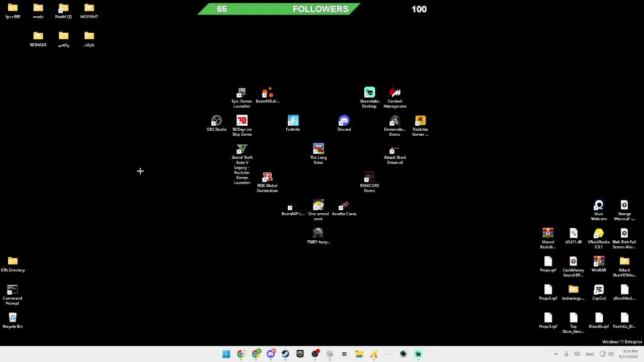Screen dimensions: 644x362
Task: Switch the ENG input language indicator
Action: pyautogui.click(x=590, y=354)
